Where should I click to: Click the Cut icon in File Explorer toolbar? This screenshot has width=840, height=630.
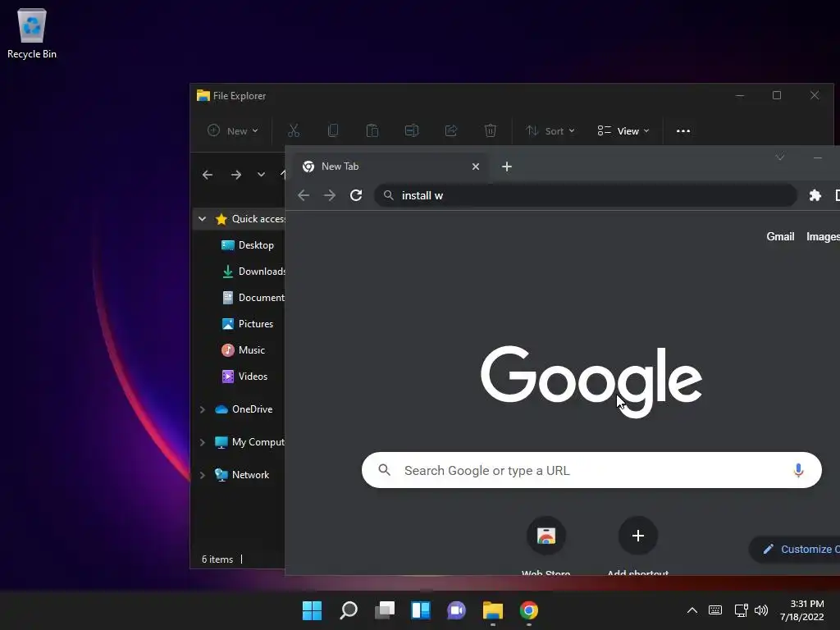pyautogui.click(x=294, y=130)
